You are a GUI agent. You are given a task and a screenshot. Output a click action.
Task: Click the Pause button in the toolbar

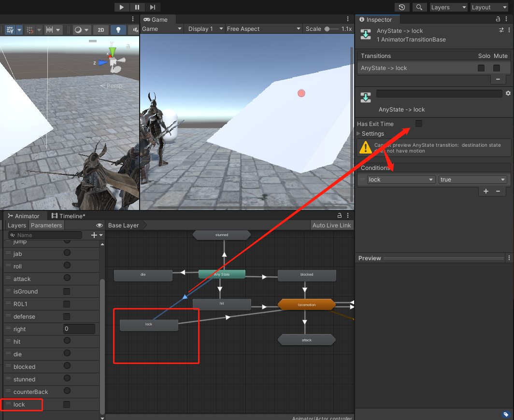coord(137,7)
